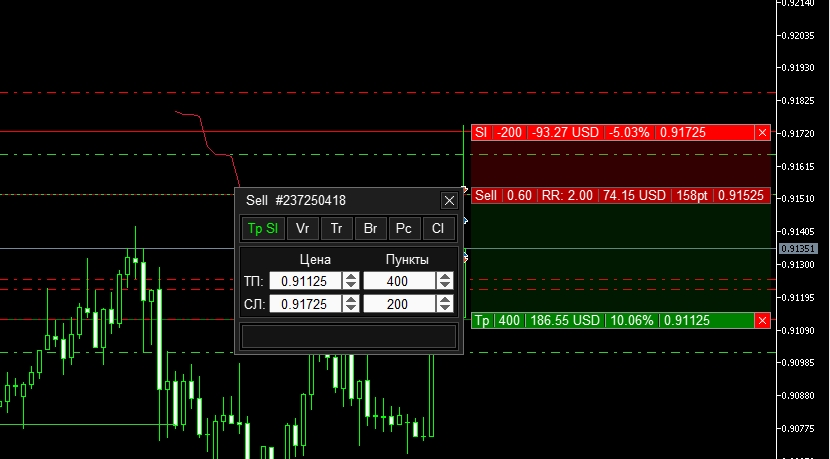The height and width of the screenshot is (459, 830).
Task: Click price scale label 0.90880
Action: pos(799,395)
